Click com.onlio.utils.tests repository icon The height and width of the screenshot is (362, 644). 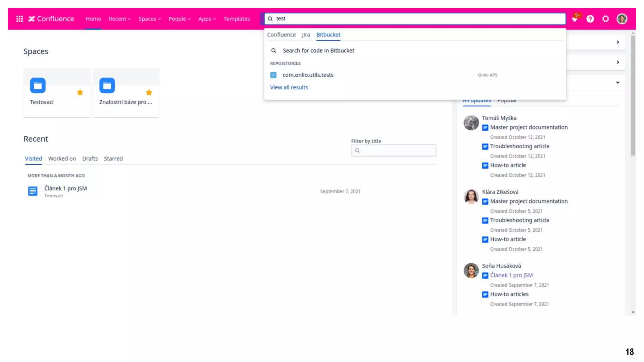[273, 75]
